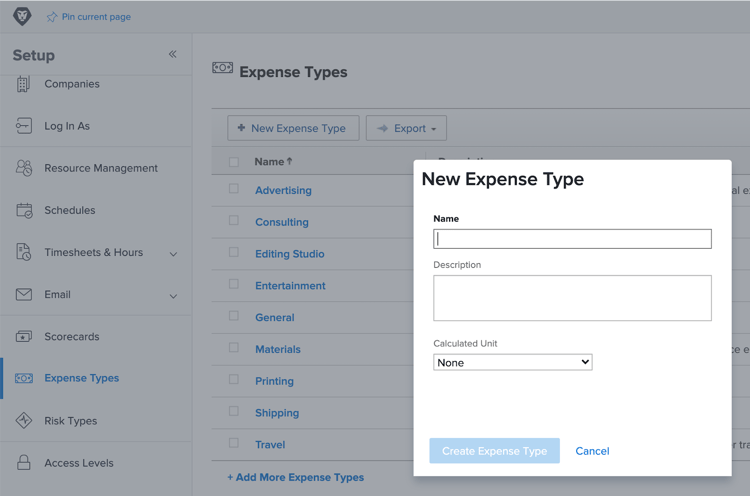Click the Risk Types diamond icon
This screenshot has width=750, height=496.
click(x=24, y=420)
